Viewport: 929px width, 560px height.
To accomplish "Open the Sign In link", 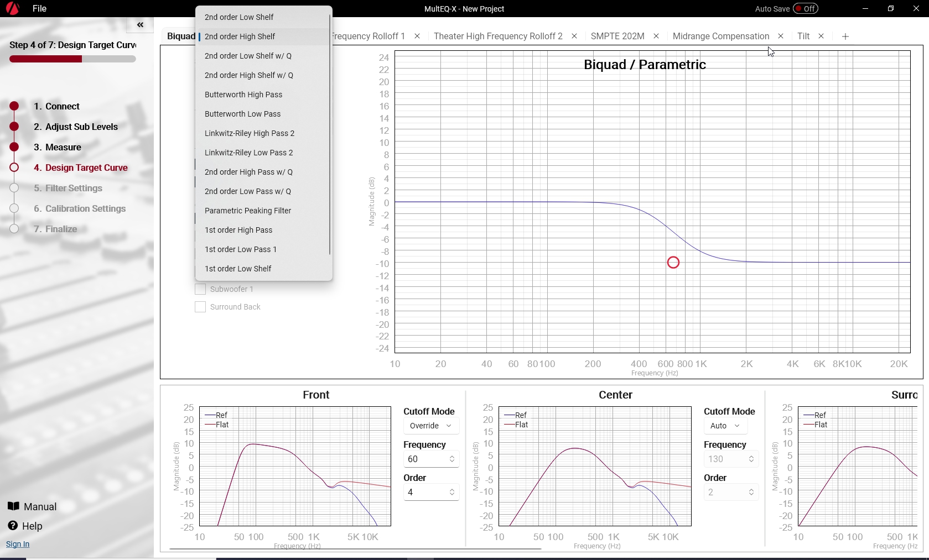I will point(18,544).
